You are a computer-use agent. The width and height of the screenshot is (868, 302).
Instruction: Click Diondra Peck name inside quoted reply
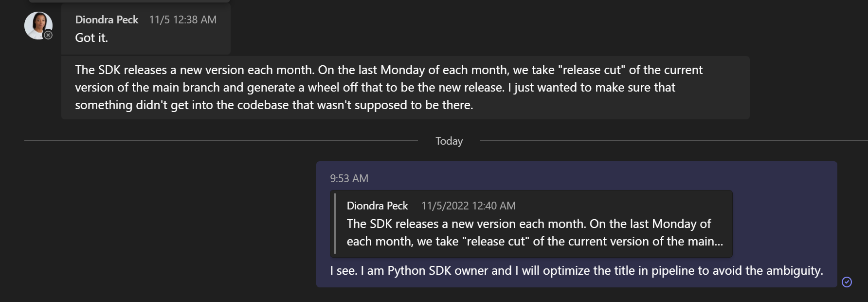click(377, 206)
